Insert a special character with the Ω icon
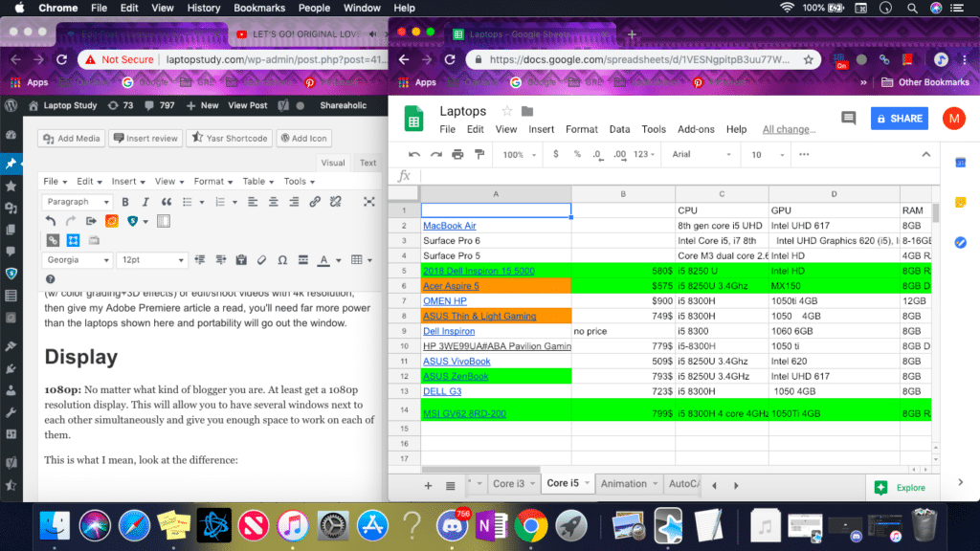The width and height of the screenshot is (980, 551). tap(283, 260)
